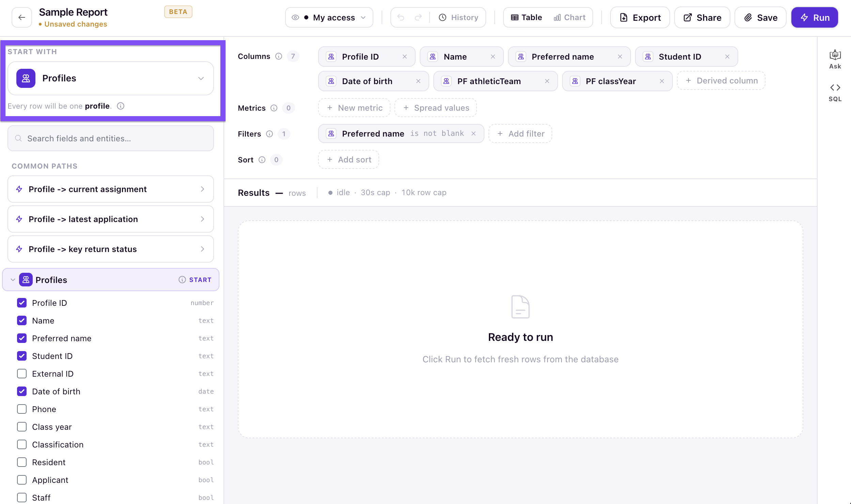Click the info icon next to Sort
This screenshot has width=851, height=504.
(262, 160)
